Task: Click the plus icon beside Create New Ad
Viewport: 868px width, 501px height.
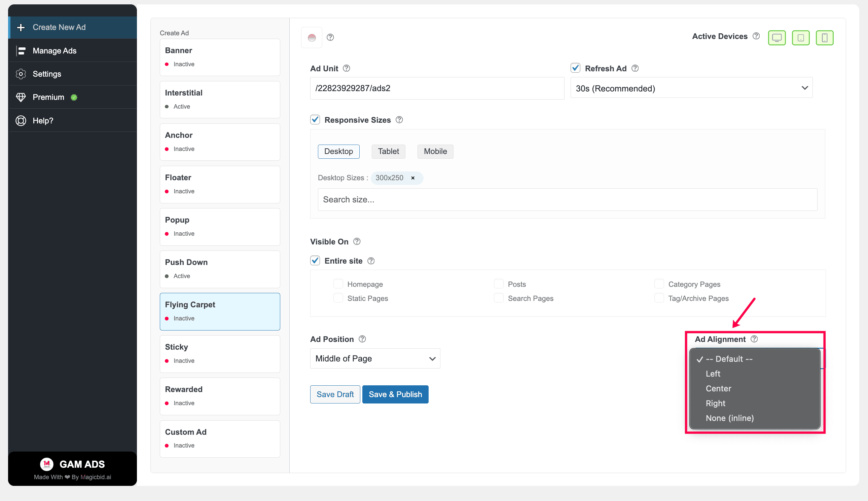Action: tap(21, 27)
